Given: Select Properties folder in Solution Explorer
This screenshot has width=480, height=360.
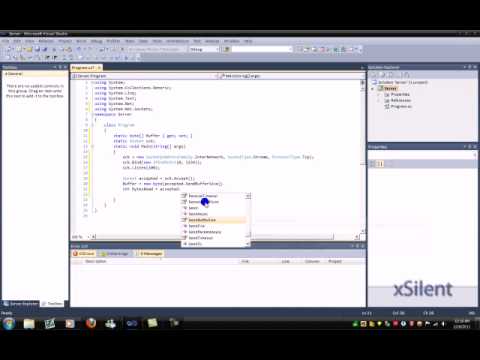Looking at the screenshot, I should [x=400, y=94].
